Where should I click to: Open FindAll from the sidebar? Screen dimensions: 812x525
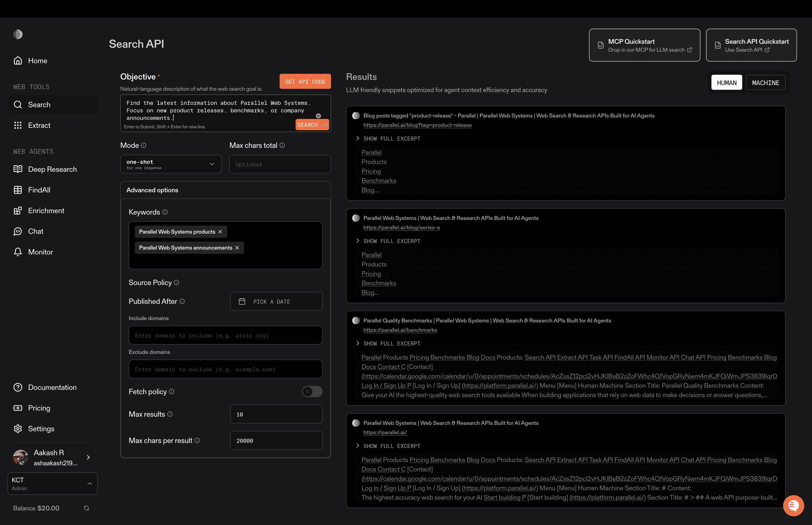39,190
